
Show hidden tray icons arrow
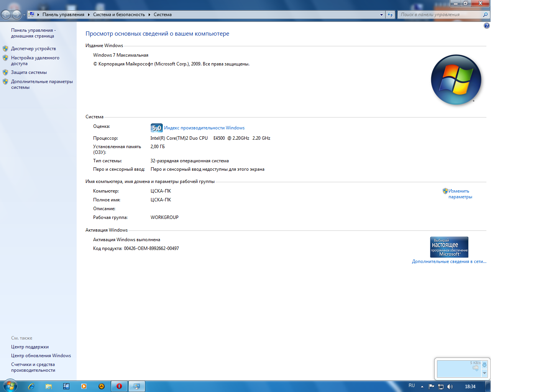[422, 387]
